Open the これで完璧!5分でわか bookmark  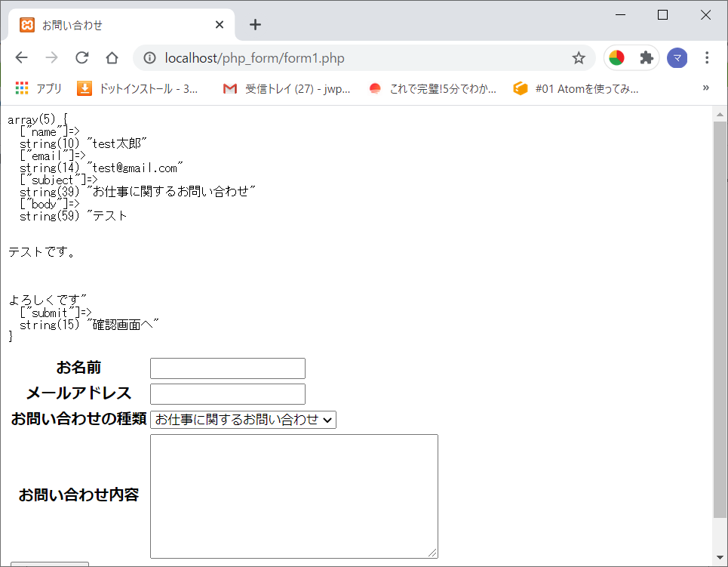click(433, 88)
